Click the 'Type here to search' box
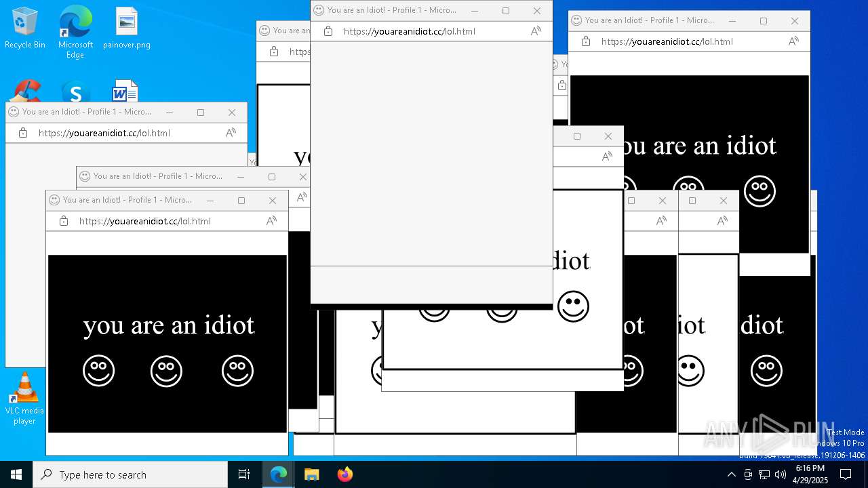This screenshot has height=488, width=868. pos(130,474)
